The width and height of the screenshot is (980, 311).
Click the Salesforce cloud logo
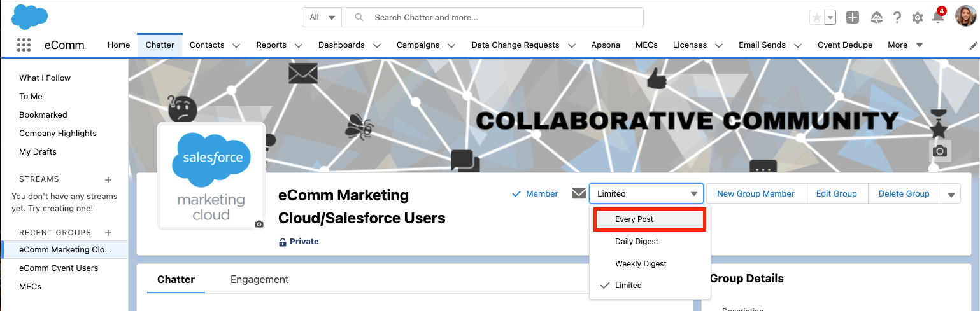[30, 17]
